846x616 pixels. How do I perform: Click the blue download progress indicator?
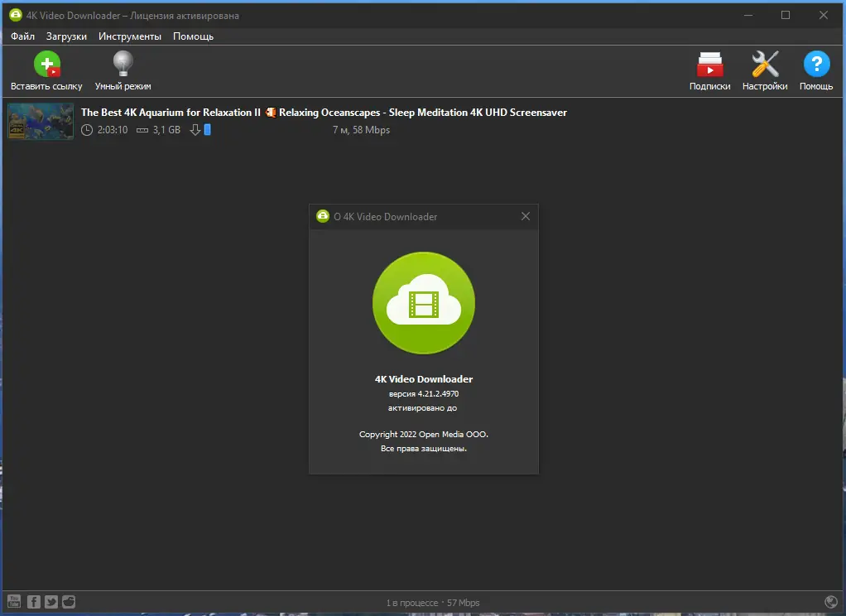tap(207, 129)
